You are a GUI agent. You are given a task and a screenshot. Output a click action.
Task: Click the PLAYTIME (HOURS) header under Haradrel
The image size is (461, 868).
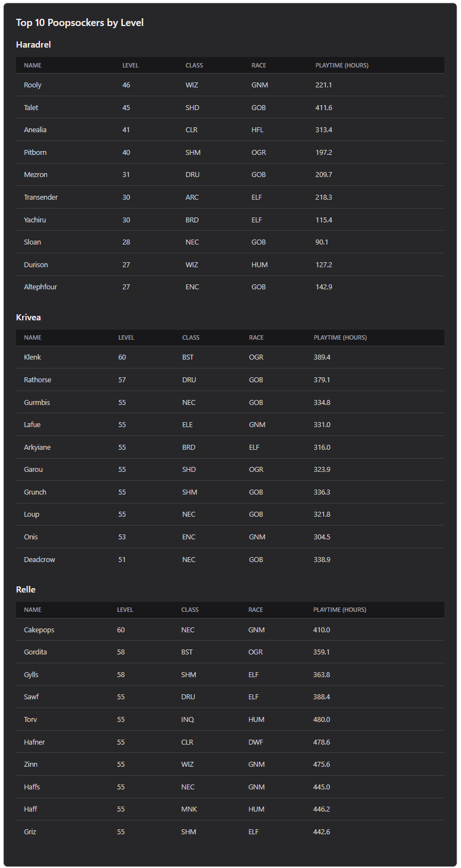342,65
